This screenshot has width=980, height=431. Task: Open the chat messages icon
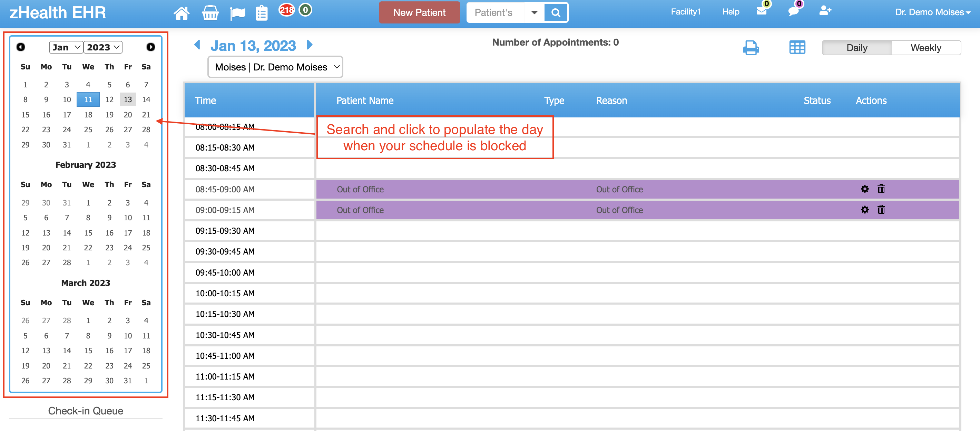[x=794, y=12]
